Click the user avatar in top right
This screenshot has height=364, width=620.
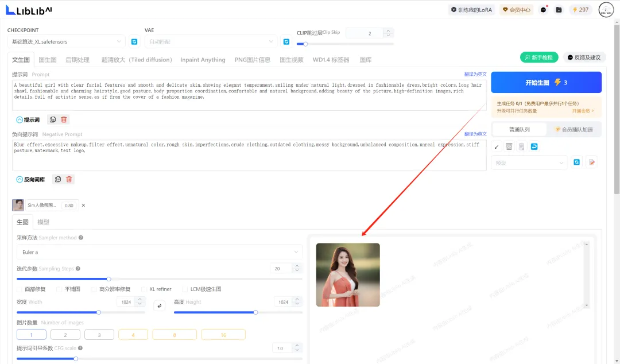(606, 10)
